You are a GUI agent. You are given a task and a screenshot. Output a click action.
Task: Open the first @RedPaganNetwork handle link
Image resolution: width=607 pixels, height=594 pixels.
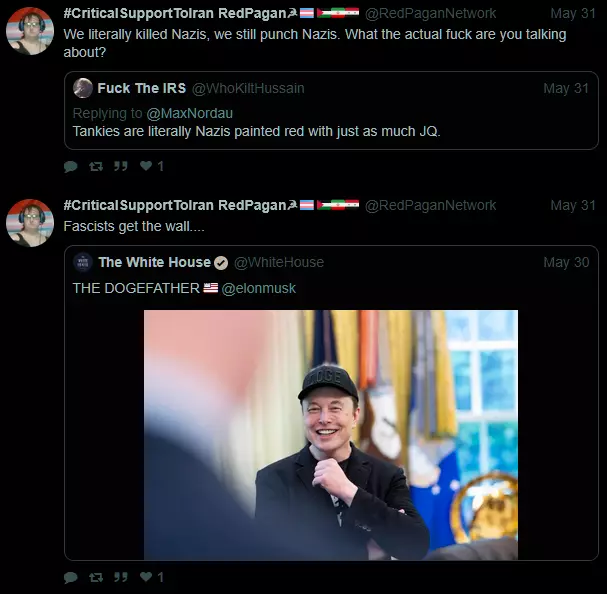click(430, 14)
